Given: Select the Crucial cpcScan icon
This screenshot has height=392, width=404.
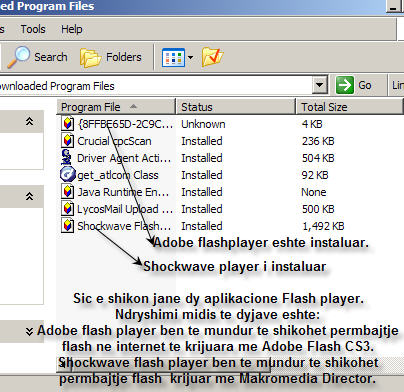Looking at the screenshot, I should pos(67,141).
